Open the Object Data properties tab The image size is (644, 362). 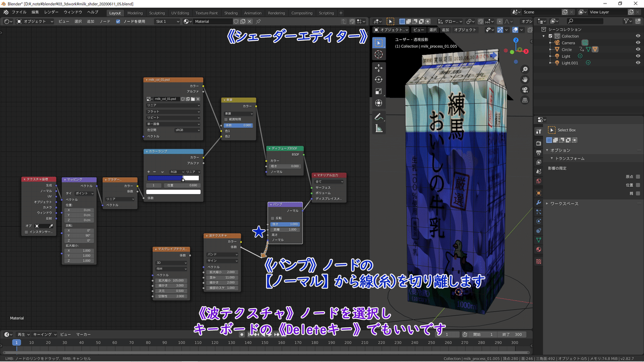tap(539, 240)
